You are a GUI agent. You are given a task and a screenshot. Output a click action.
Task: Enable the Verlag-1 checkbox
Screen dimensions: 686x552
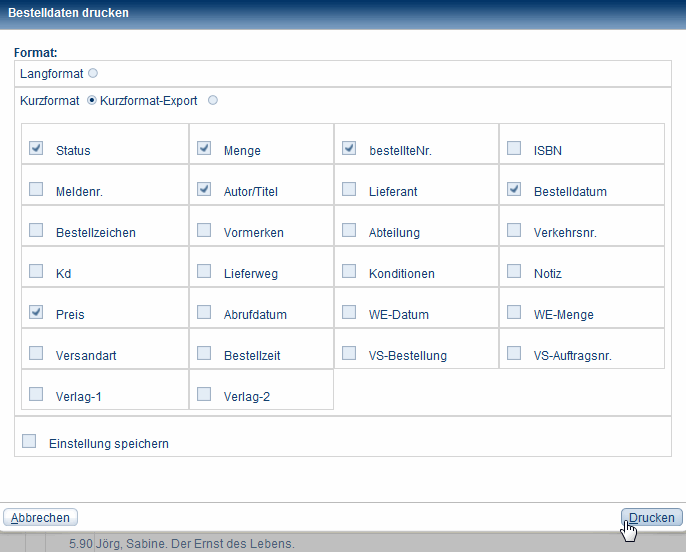click(36, 394)
